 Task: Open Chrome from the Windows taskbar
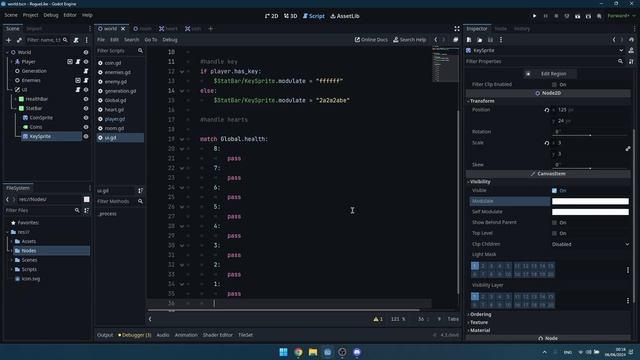tap(298, 352)
